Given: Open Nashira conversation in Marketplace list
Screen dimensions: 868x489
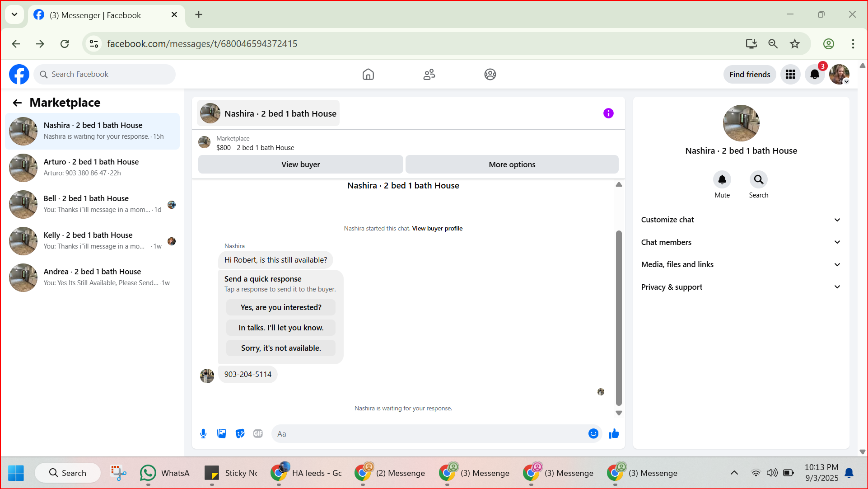Looking at the screenshot, I should [x=92, y=131].
